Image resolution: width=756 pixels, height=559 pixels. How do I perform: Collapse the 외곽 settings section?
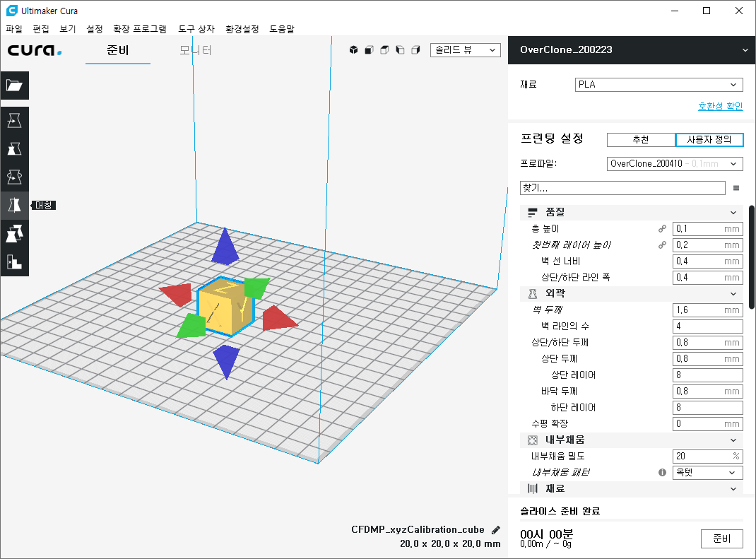pos(631,293)
